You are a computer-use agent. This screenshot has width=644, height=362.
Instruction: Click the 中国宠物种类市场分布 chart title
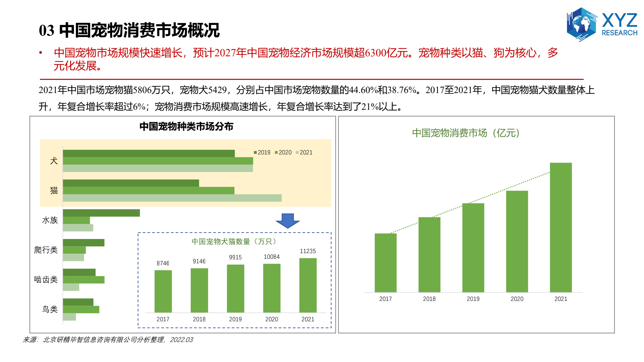(186, 126)
